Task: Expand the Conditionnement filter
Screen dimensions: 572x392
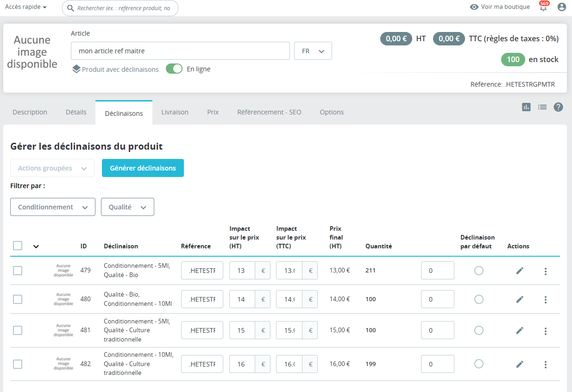Action: point(53,207)
